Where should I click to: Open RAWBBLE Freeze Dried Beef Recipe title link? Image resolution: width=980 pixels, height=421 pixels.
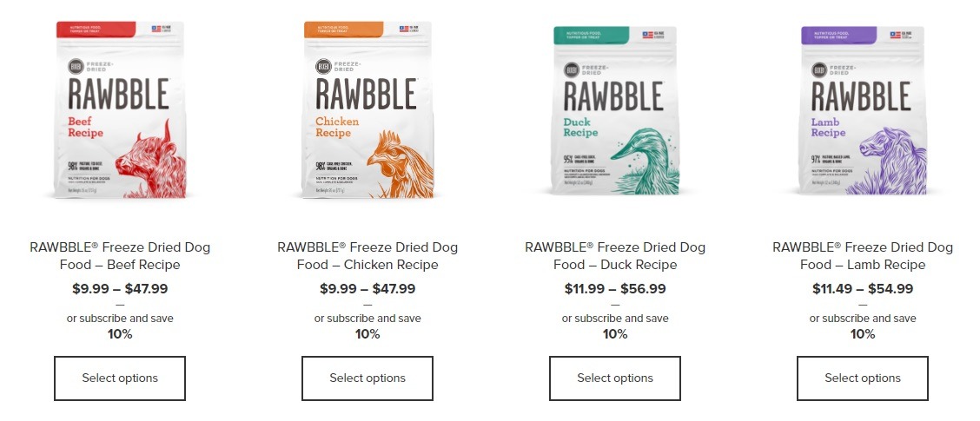(120, 256)
